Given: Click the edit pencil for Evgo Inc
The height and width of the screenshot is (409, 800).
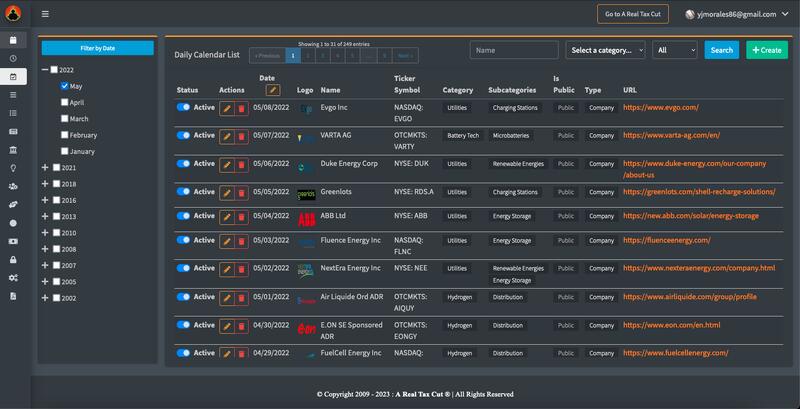Looking at the screenshot, I should click(227, 108).
